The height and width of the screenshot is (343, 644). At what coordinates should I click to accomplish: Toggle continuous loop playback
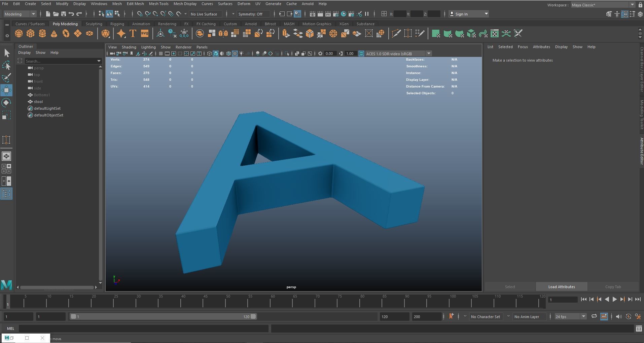click(594, 316)
